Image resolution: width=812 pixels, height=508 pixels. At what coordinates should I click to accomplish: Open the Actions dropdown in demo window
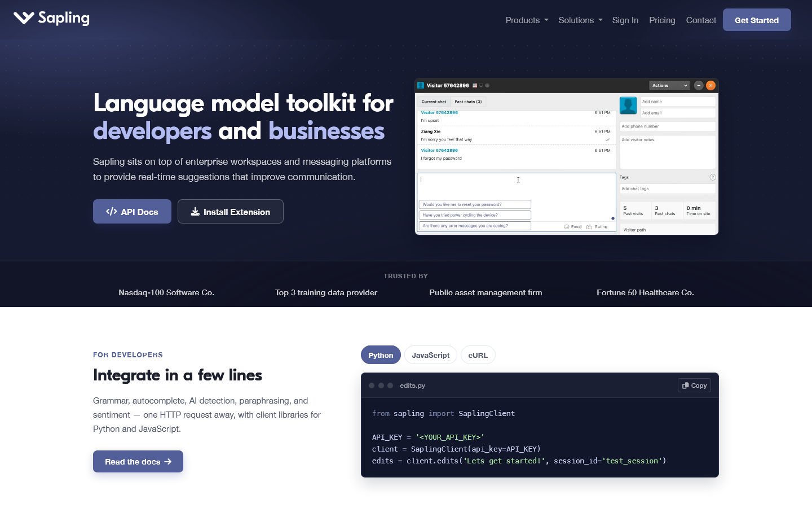click(x=669, y=85)
